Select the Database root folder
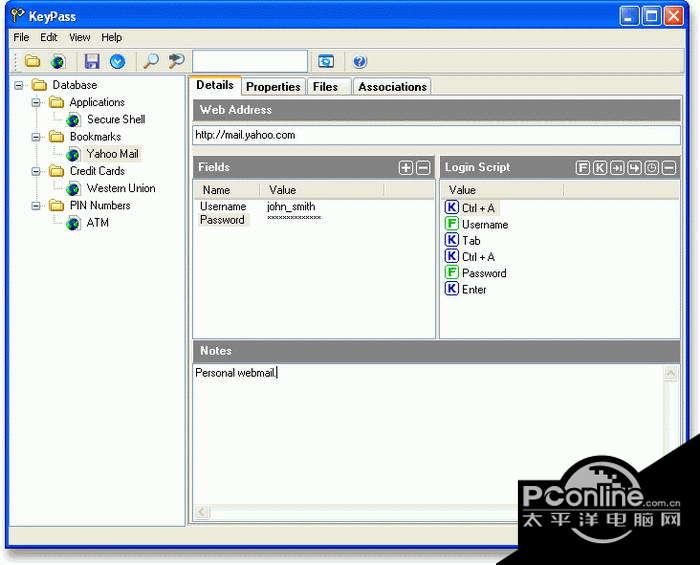Screen dimensions: 700x565 pyautogui.click(x=75, y=85)
